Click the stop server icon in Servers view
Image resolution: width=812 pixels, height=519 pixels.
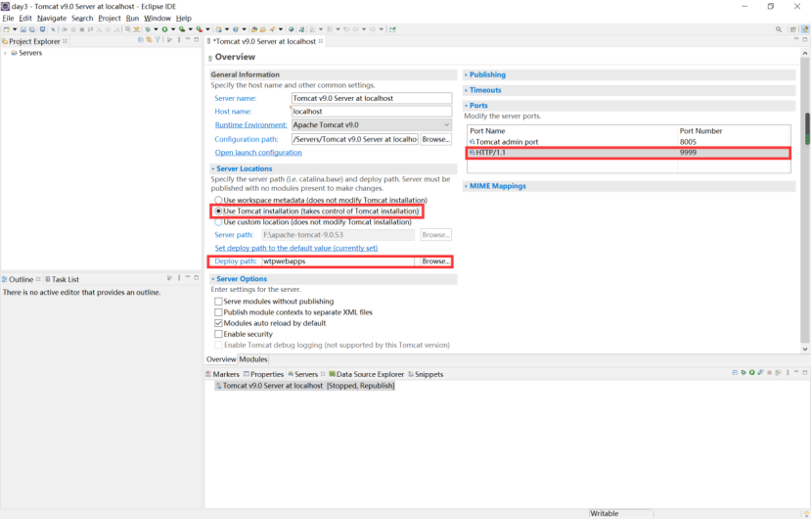770,372
